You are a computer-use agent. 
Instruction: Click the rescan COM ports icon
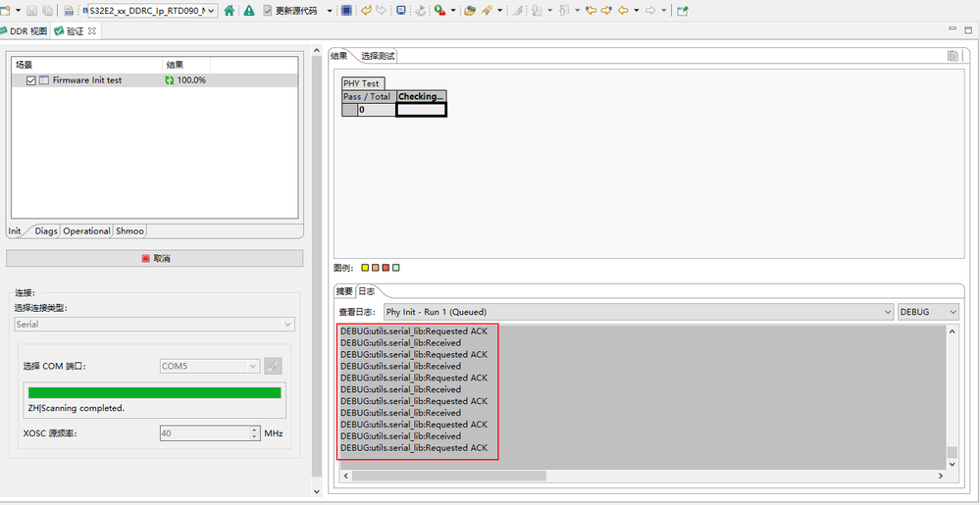coord(272,367)
